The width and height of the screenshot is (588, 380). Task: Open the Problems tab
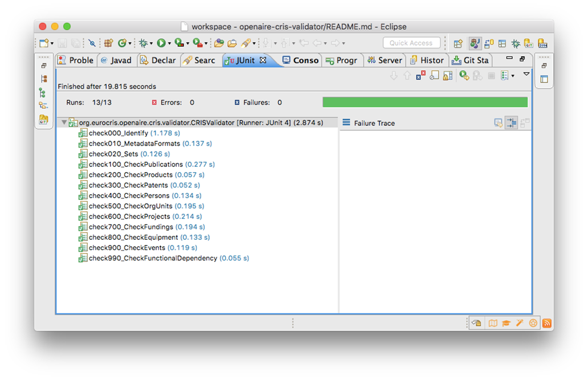coord(76,60)
